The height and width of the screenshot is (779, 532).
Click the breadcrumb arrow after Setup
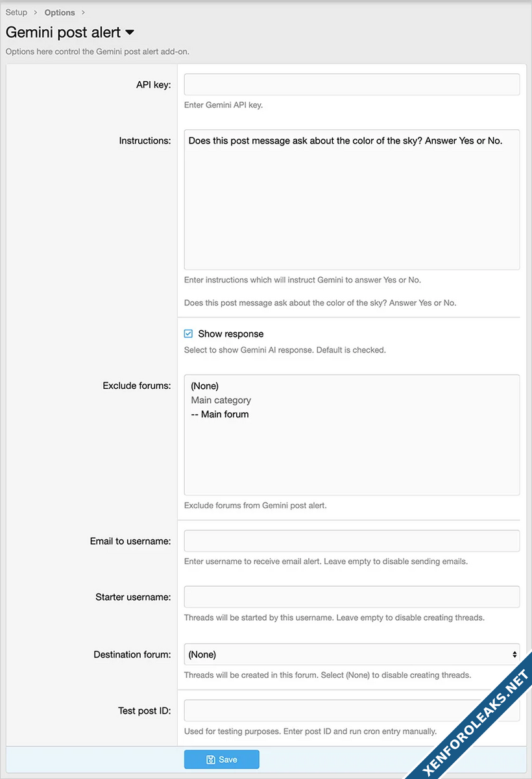pos(36,12)
